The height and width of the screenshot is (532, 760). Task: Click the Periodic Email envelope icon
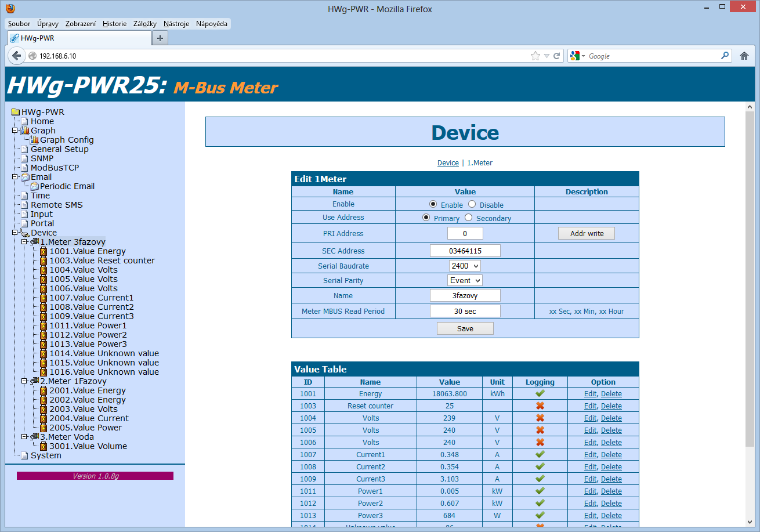pyautogui.click(x=34, y=186)
